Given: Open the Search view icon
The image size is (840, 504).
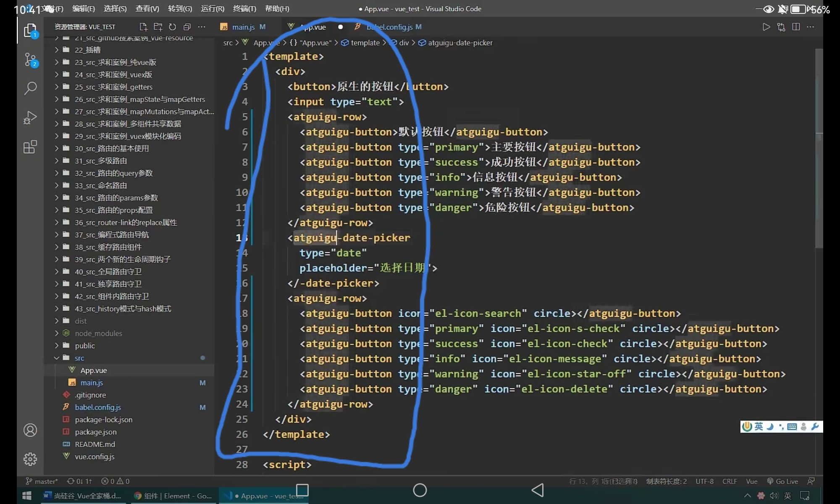Looking at the screenshot, I should (30, 88).
